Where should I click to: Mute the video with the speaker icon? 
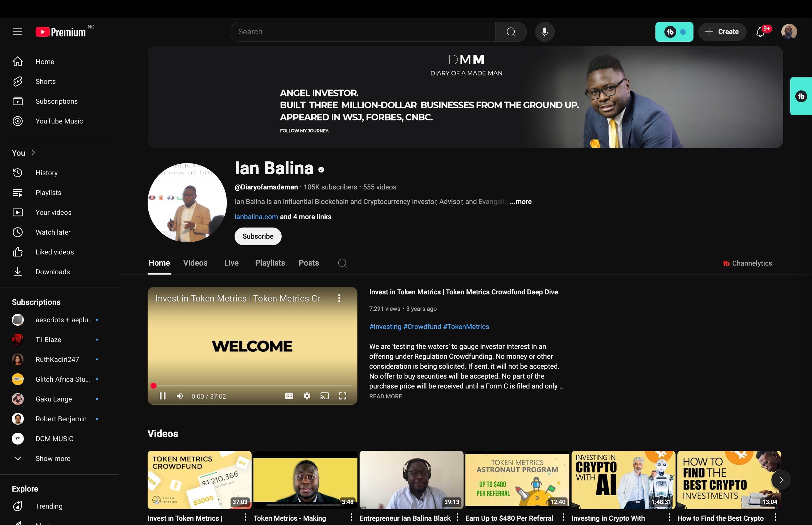pyautogui.click(x=179, y=396)
